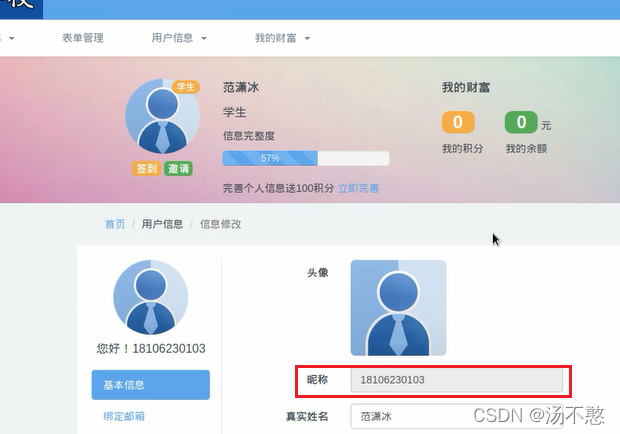The image size is (620, 434).
Task: Click the orange 学生 badge on avatar
Action: 185,87
